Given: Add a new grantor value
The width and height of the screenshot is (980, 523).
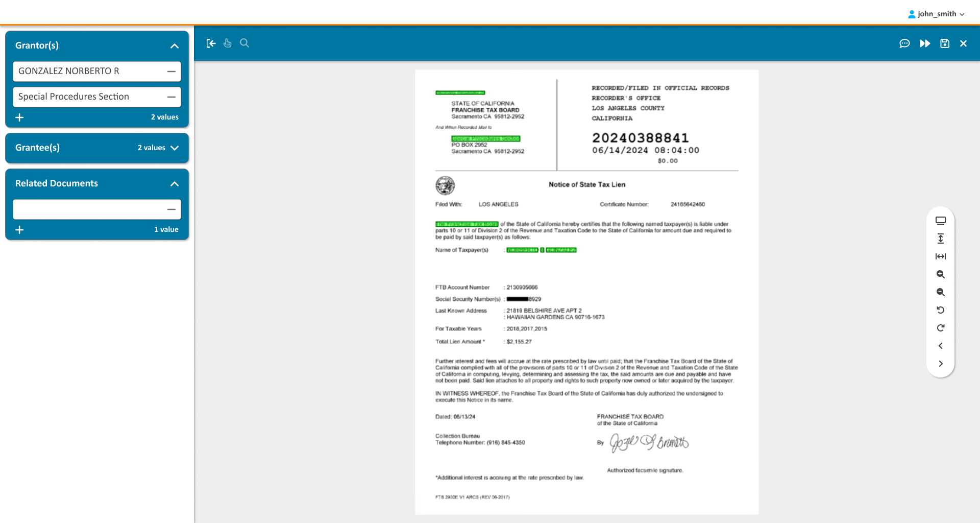Looking at the screenshot, I should pos(19,117).
